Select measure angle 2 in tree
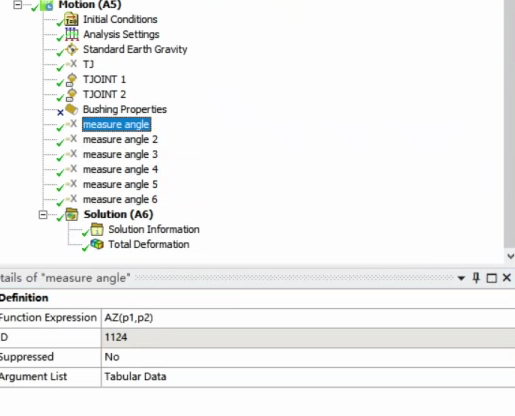The height and width of the screenshot is (416, 515). pos(120,139)
